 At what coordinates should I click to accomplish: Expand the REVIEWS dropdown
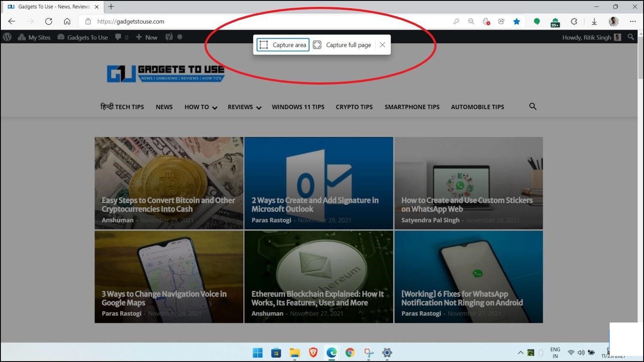[x=244, y=107]
